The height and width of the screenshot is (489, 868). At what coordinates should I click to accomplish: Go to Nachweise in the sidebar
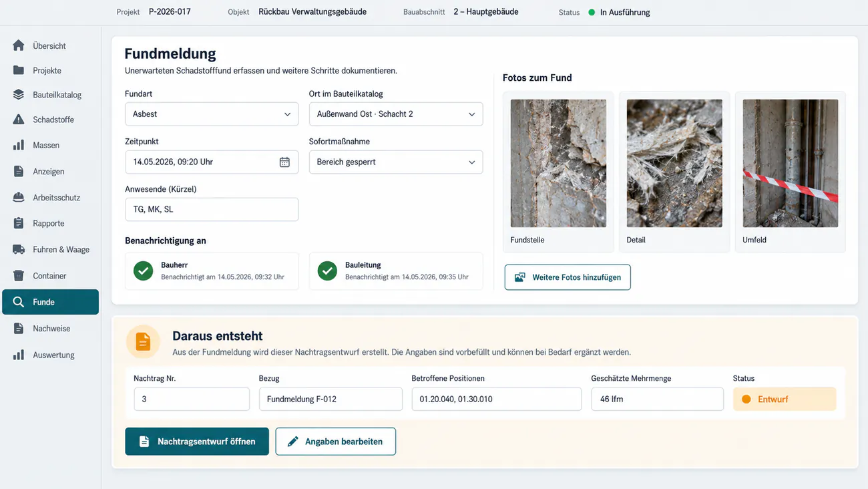pos(51,329)
